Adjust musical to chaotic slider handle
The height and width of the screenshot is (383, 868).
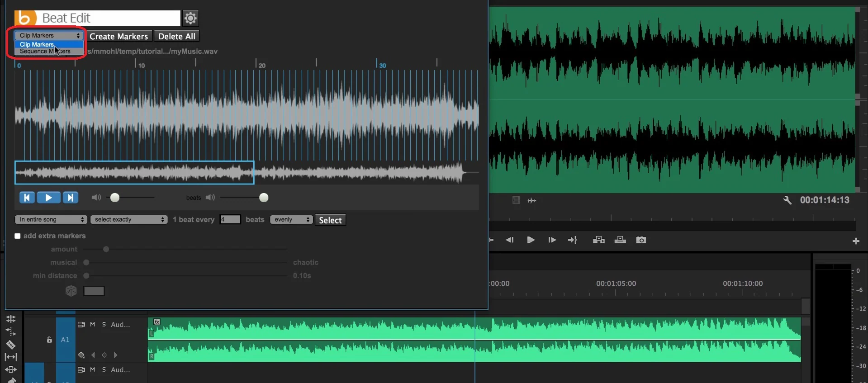pos(86,262)
